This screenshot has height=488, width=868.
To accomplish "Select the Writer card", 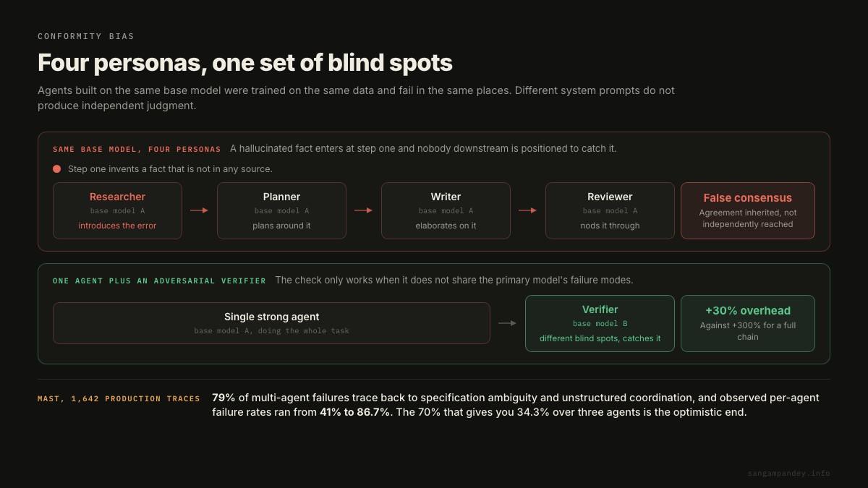I will coord(446,210).
